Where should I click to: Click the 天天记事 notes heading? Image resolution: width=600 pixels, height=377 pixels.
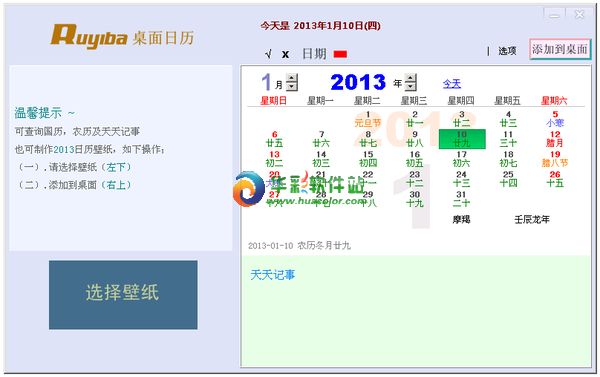272,275
